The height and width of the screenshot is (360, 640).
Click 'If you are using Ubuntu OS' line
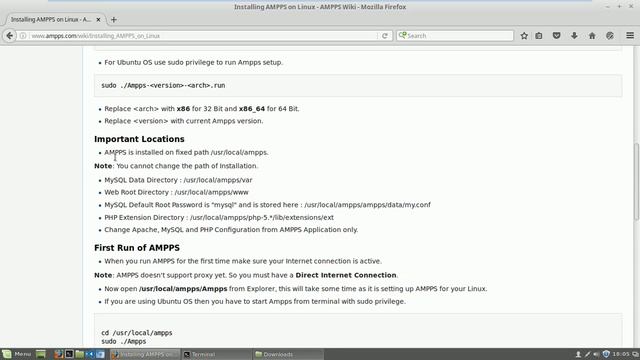click(x=255, y=301)
